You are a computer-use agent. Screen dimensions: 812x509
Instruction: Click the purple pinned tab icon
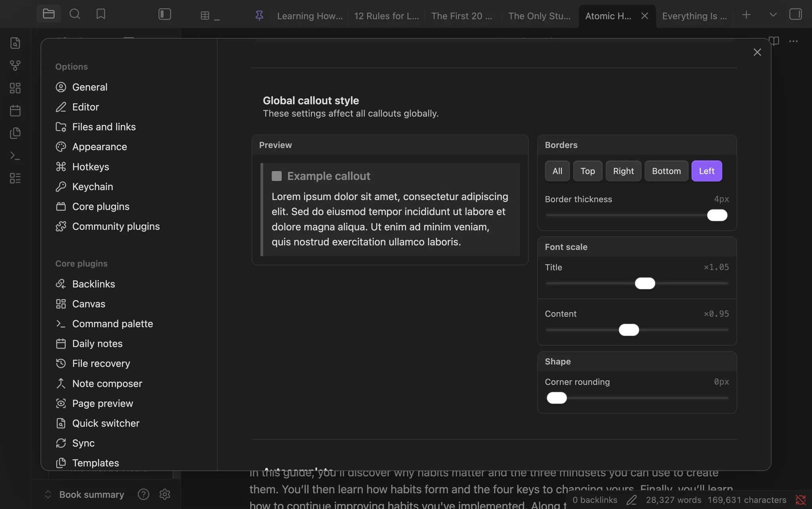tap(259, 15)
